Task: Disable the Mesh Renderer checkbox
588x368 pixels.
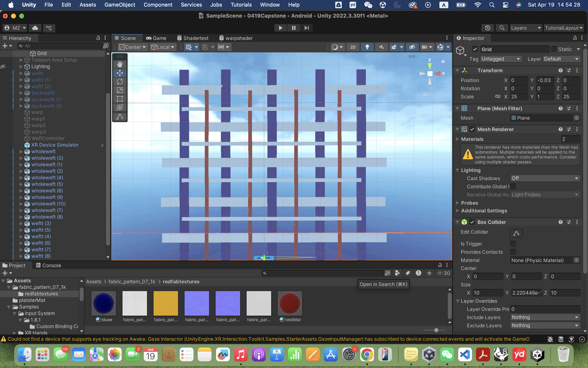Action: tap(472, 129)
